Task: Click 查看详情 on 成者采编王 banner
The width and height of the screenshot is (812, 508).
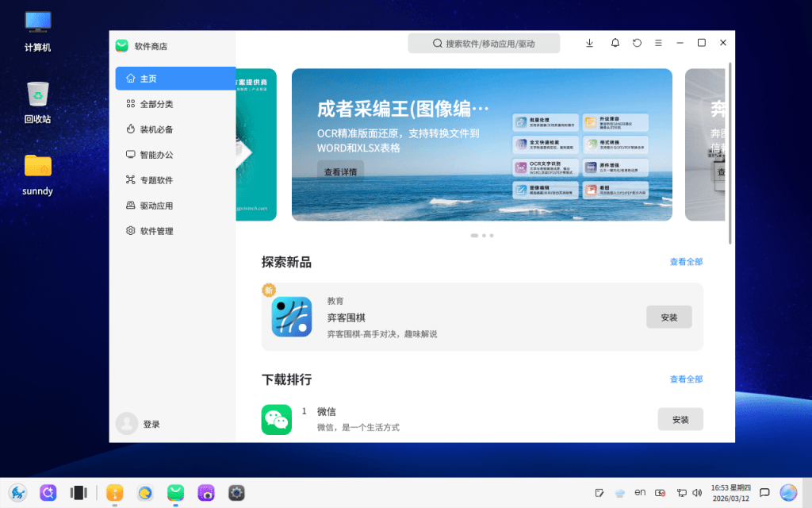Action: point(340,171)
